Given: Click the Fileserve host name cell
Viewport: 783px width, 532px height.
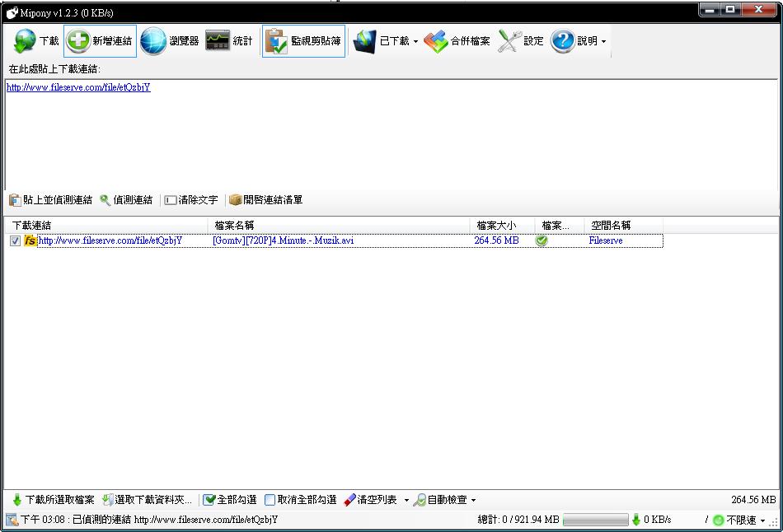Looking at the screenshot, I should (606, 240).
